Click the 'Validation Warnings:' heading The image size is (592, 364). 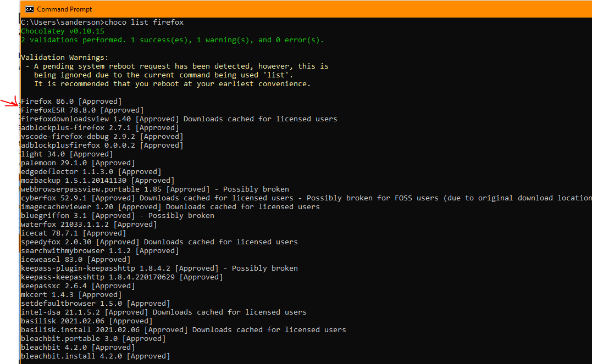tap(65, 58)
